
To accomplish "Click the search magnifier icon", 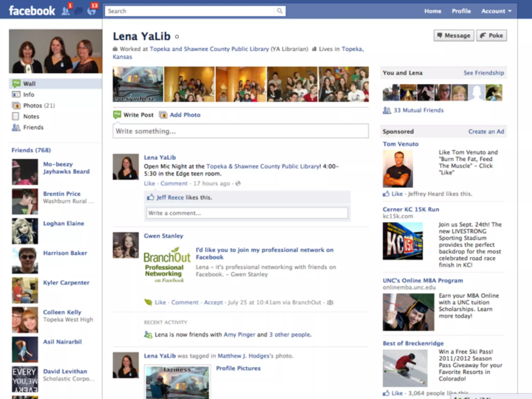I will pyautogui.click(x=280, y=11).
